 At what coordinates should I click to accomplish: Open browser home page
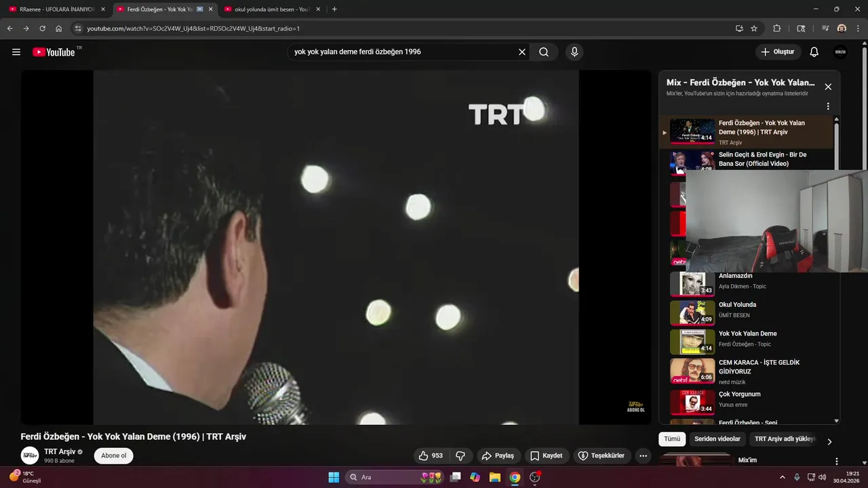point(59,28)
